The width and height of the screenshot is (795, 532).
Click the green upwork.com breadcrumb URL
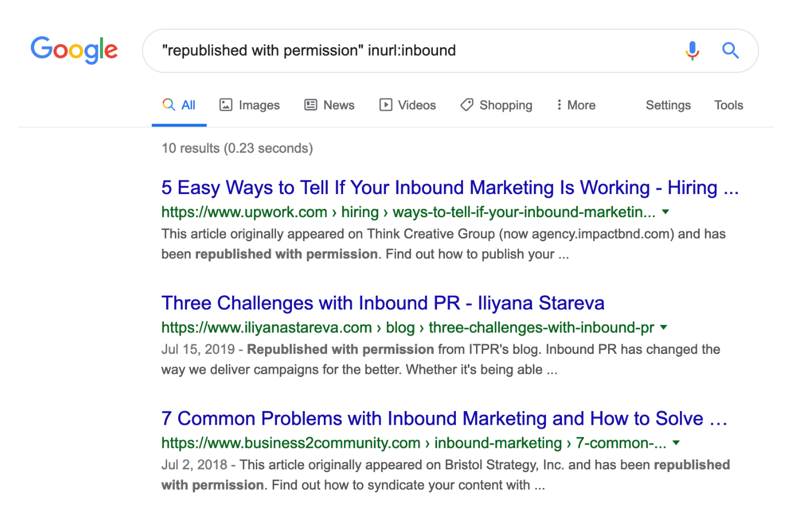pos(408,212)
